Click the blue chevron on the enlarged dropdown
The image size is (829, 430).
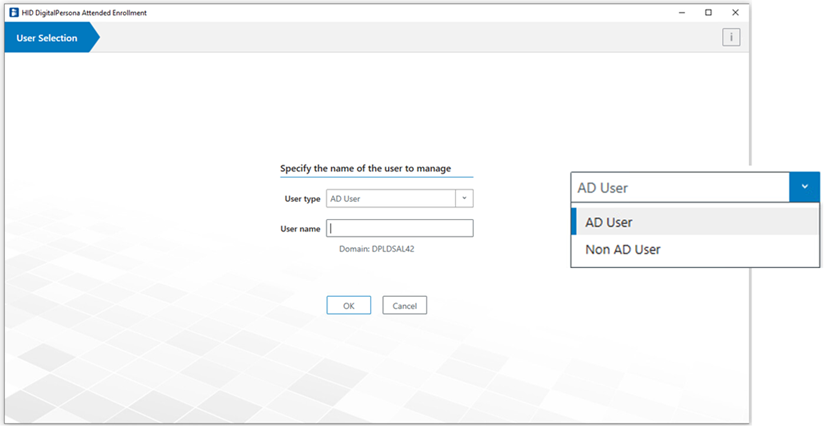tap(804, 187)
